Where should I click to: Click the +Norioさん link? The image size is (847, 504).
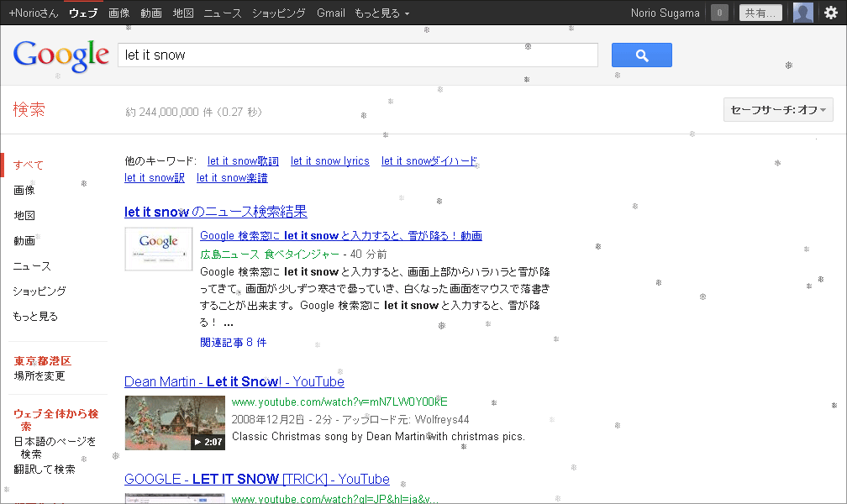pyautogui.click(x=34, y=13)
